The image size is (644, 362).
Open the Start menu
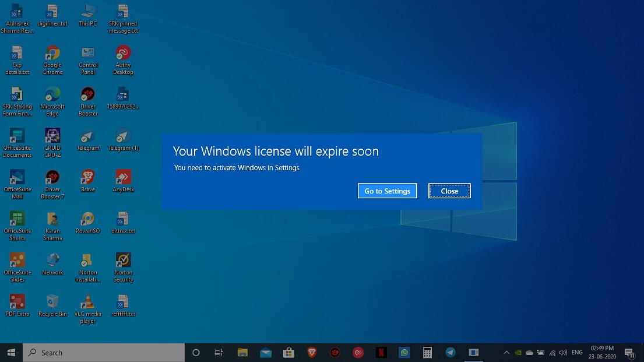pyautogui.click(x=11, y=352)
